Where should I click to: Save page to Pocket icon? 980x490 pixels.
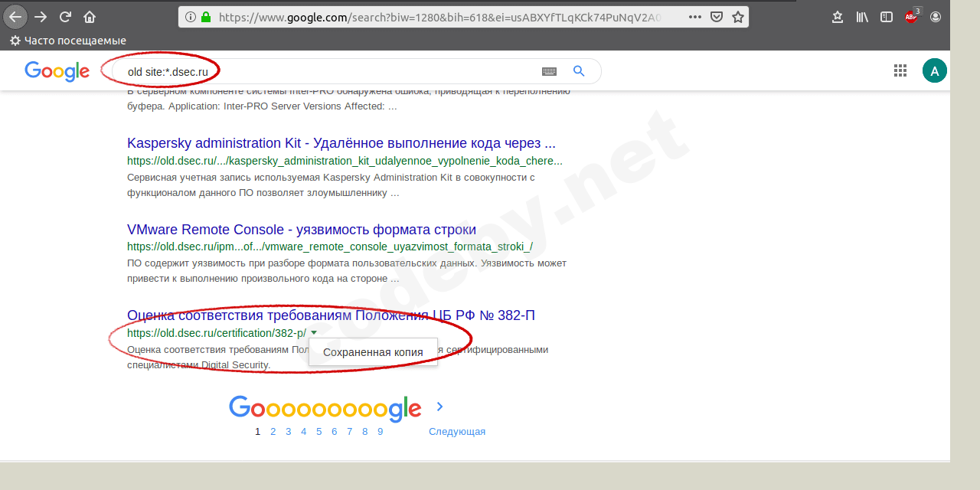717,17
